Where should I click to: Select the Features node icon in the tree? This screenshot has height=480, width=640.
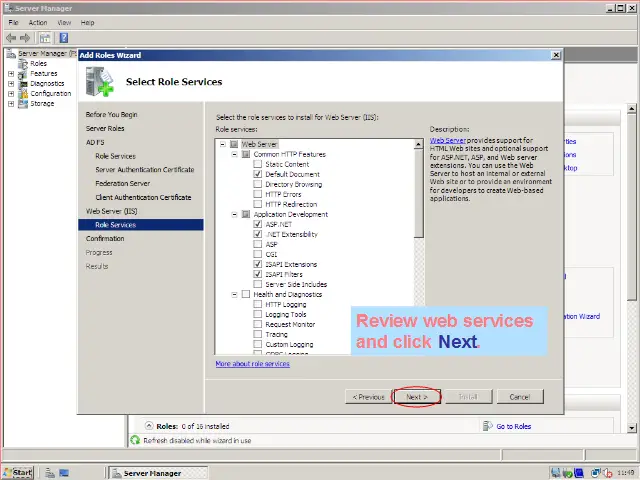(23, 74)
